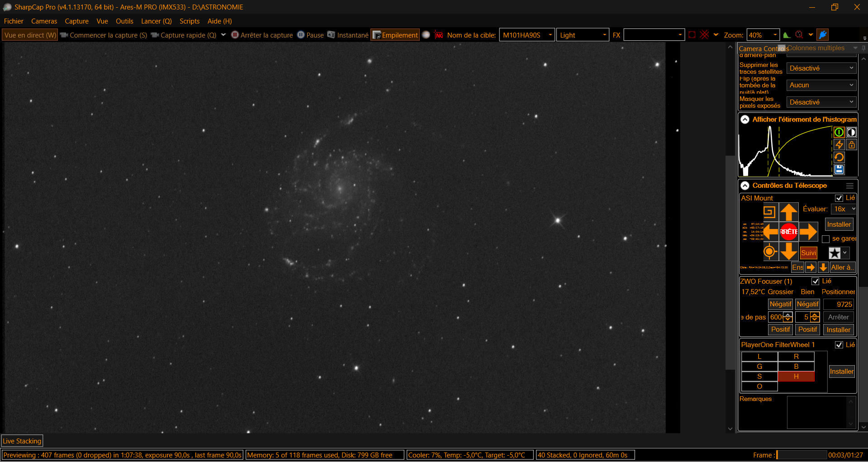Open the satellite trails removal dropdown
The width and height of the screenshot is (868, 462).
click(x=821, y=68)
